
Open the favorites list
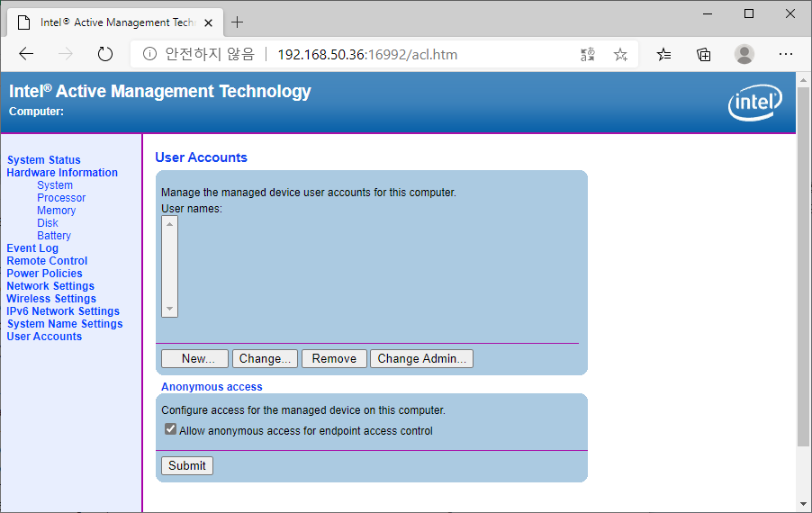[663, 54]
